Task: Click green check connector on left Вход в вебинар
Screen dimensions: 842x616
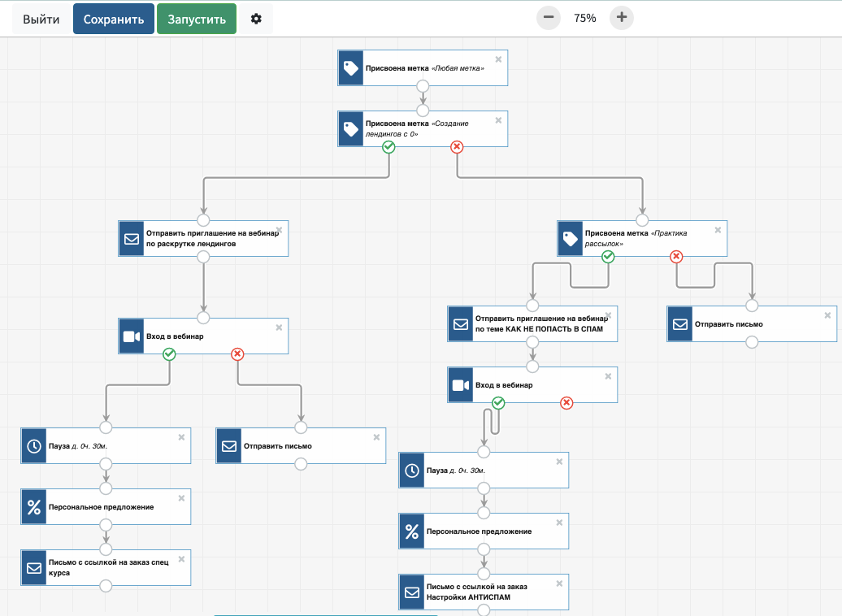Action: 169,354
